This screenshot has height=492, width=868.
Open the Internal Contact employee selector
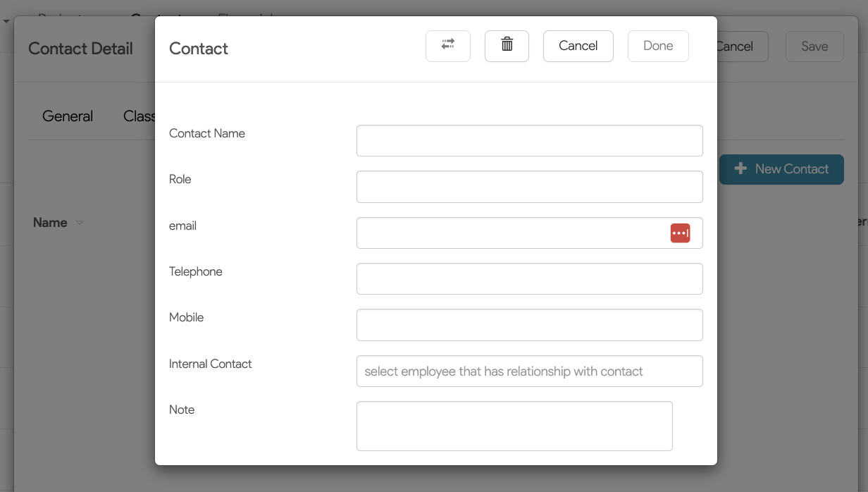pos(529,371)
